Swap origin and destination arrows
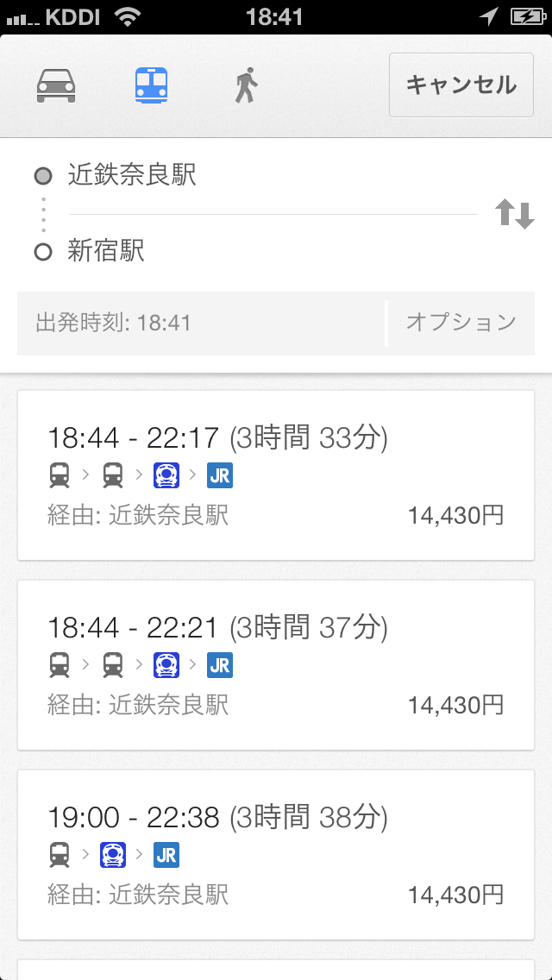This screenshot has width=552, height=980. click(515, 214)
